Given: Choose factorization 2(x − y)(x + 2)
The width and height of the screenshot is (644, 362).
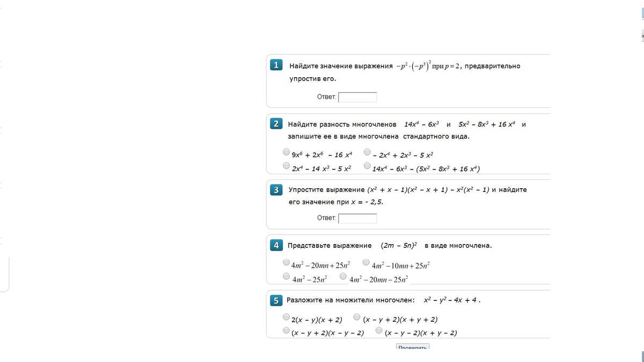Looking at the screenshot, I should coord(287,317).
